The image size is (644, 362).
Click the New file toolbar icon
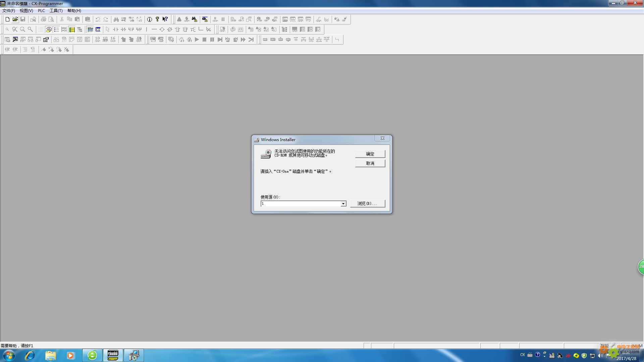[7, 19]
